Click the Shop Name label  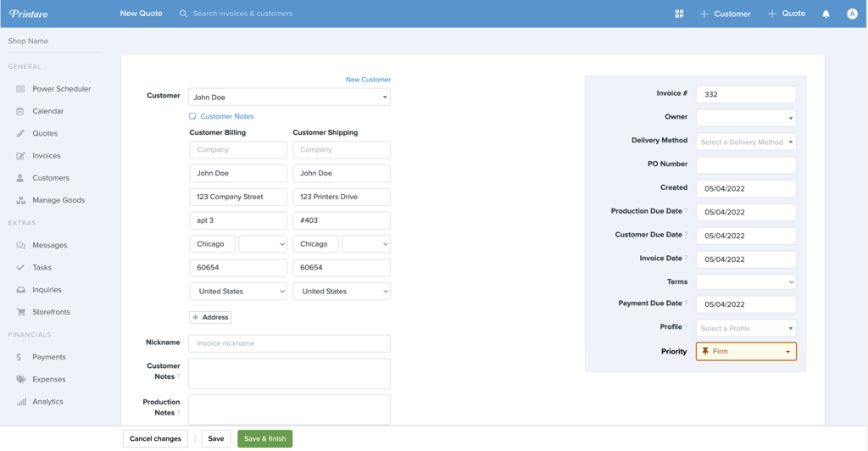[x=28, y=41]
